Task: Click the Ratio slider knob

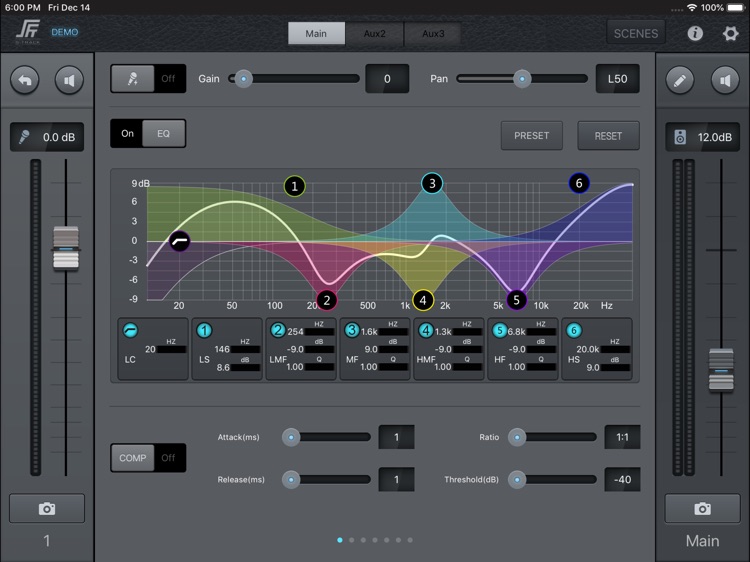Action: click(x=517, y=437)
